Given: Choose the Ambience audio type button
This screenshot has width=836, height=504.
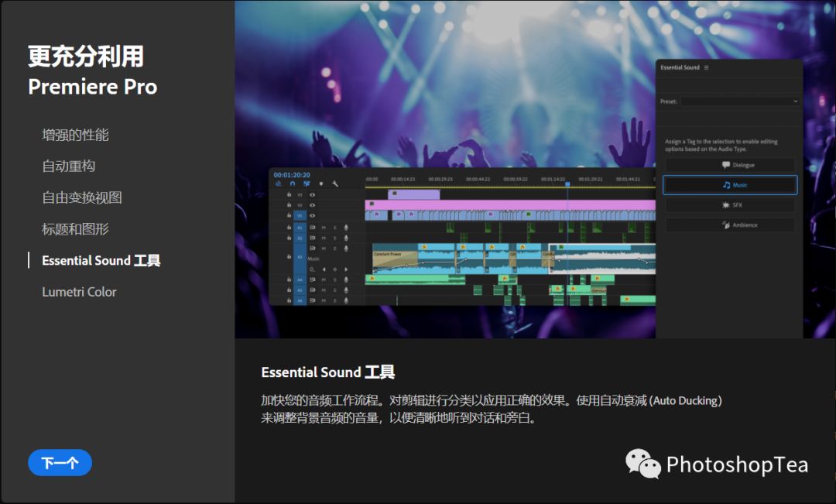Looking at the screenshot, I should coord(730,225).
